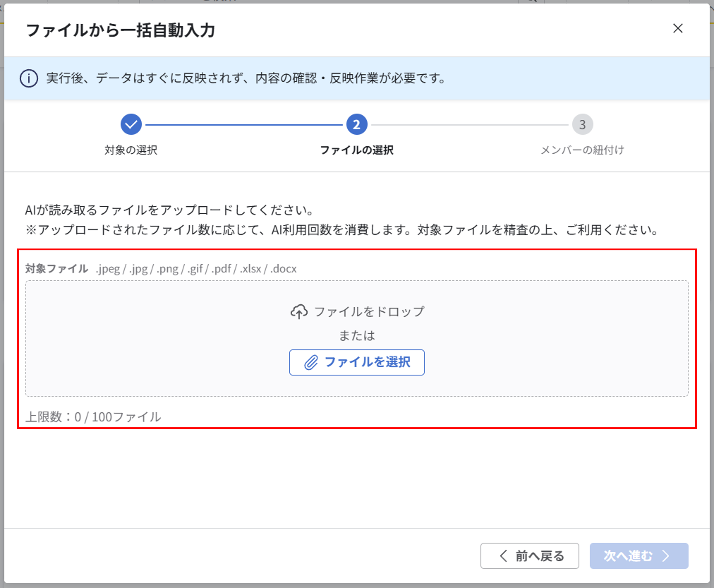Click the completed step 1 checkmark circle
The width and height of the screenshot is (714, 588).
(x=131, y=124)
